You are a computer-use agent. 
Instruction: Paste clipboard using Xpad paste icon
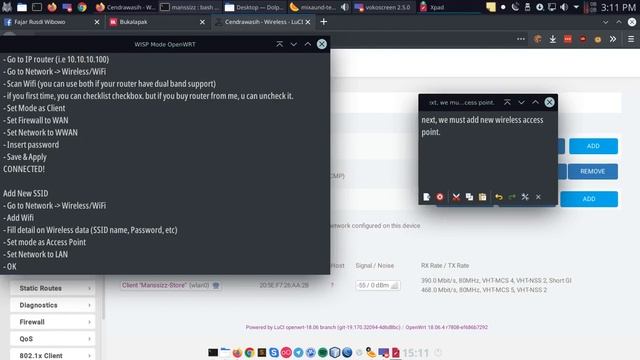[x=482, y=197]
